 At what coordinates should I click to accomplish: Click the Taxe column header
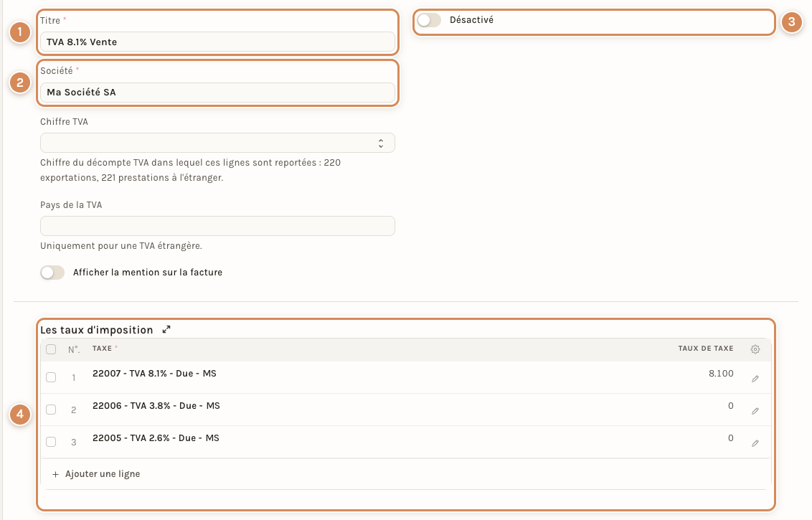coord(102,349)
